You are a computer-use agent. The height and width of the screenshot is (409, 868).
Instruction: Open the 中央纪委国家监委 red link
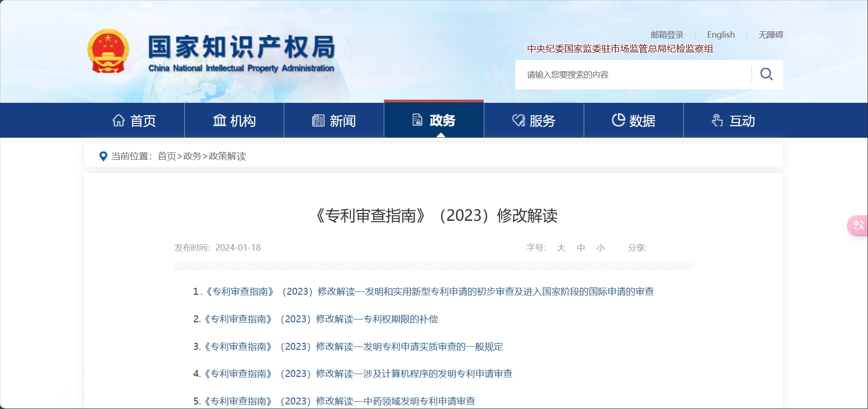(620, 49)
